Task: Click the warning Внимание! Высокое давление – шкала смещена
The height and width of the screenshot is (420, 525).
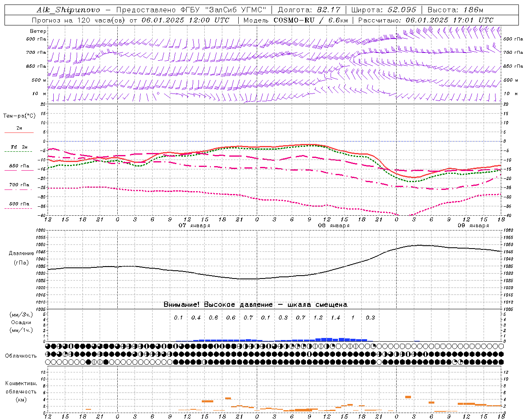Action: (x=256, y=305)
